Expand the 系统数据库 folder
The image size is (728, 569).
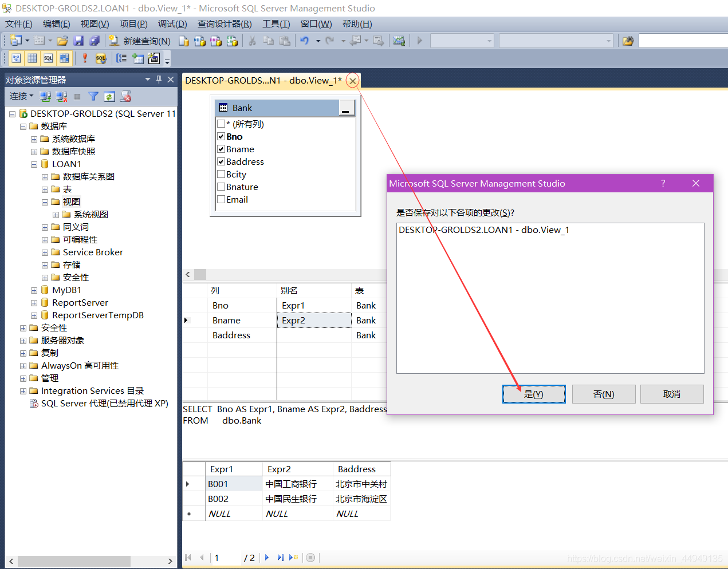(x=34, y=139)
